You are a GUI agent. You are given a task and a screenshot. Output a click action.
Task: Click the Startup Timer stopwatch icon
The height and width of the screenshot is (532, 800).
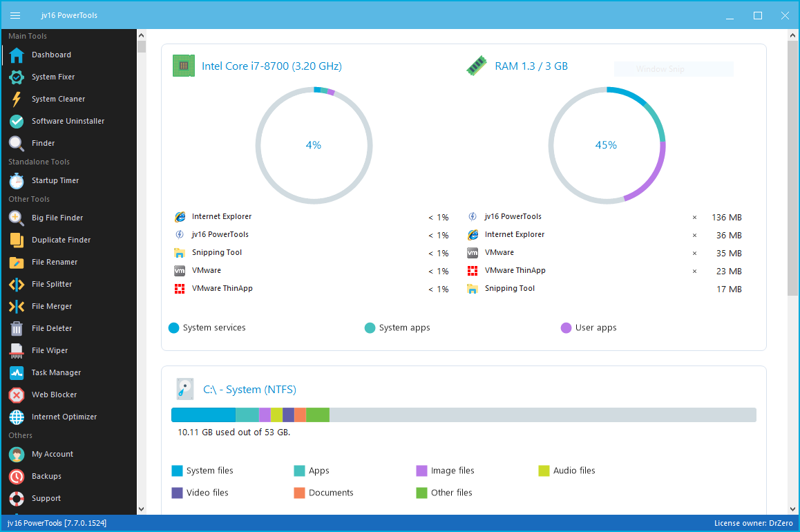tap(17, 180)
